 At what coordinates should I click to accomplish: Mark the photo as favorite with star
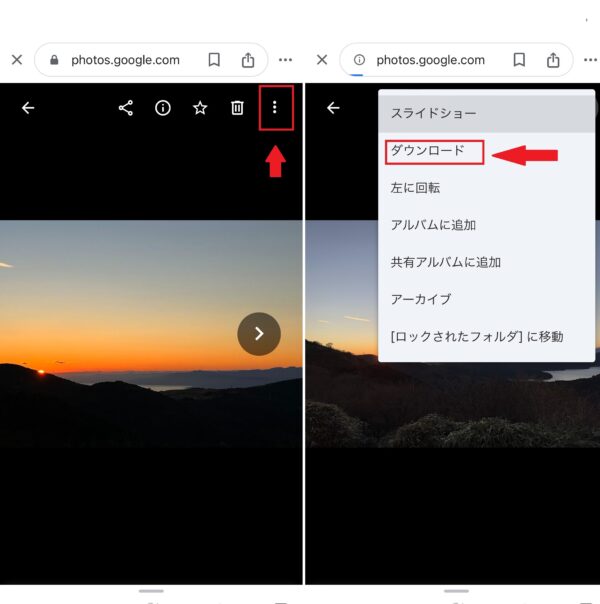point(200,108)
